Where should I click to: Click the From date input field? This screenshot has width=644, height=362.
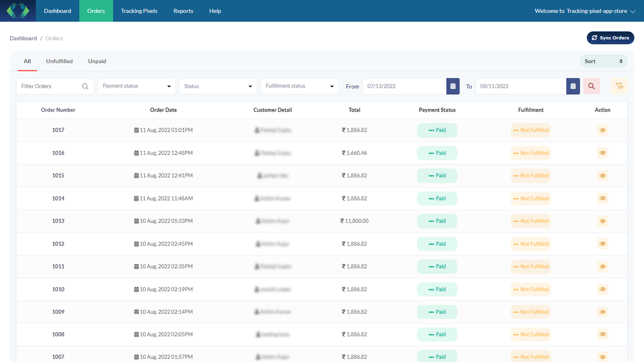(x=404, y=86)
